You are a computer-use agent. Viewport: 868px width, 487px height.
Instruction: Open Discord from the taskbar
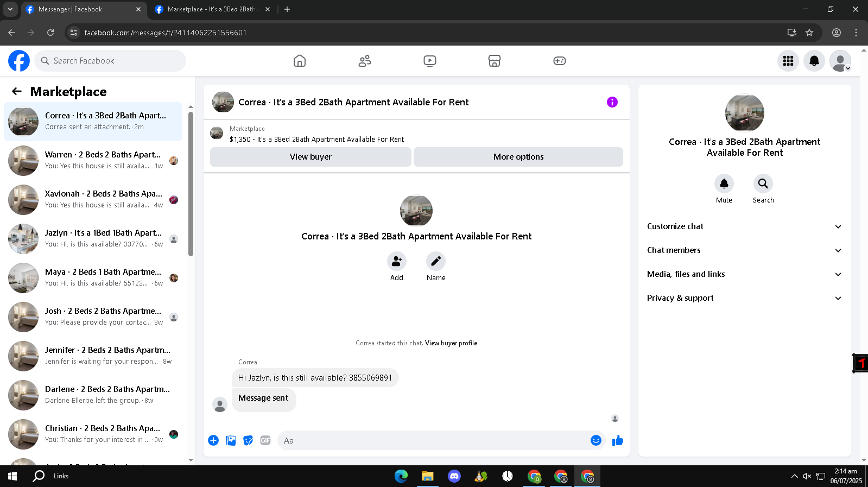[x=454, y=476]
